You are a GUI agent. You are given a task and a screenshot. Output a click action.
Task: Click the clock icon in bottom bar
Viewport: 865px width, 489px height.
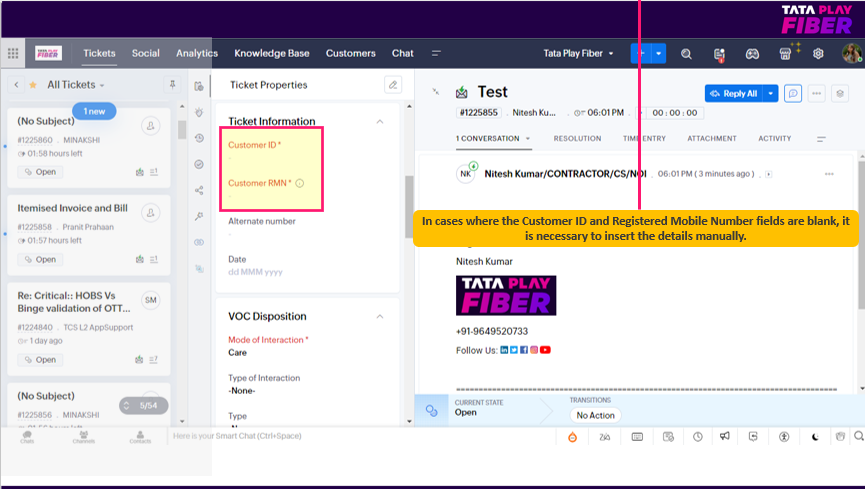coord(698,437)
